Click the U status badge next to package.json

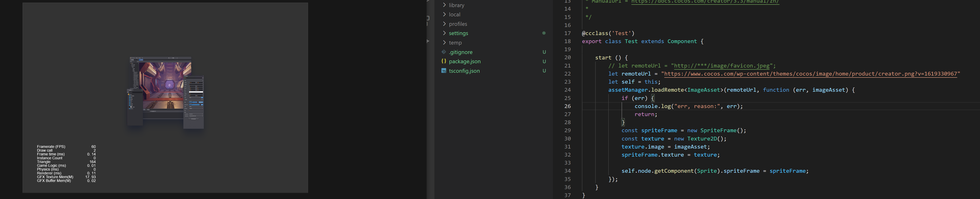point(544,62)
